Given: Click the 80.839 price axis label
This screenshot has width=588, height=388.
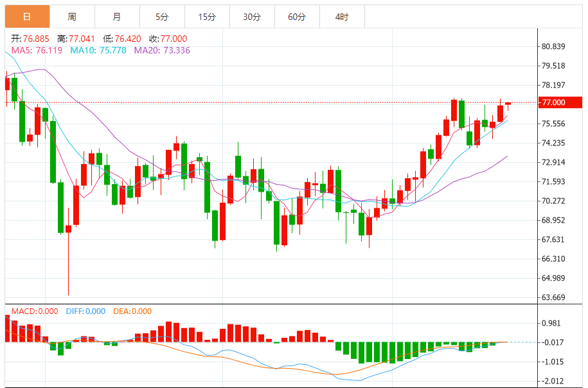Looking at the screenshot, I should (x=553, y=46).
